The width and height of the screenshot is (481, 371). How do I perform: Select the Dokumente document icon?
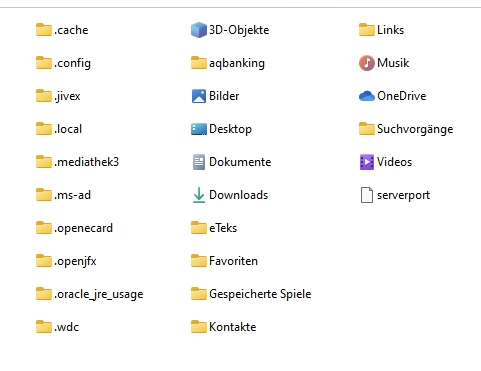click(x=199, y=162)
